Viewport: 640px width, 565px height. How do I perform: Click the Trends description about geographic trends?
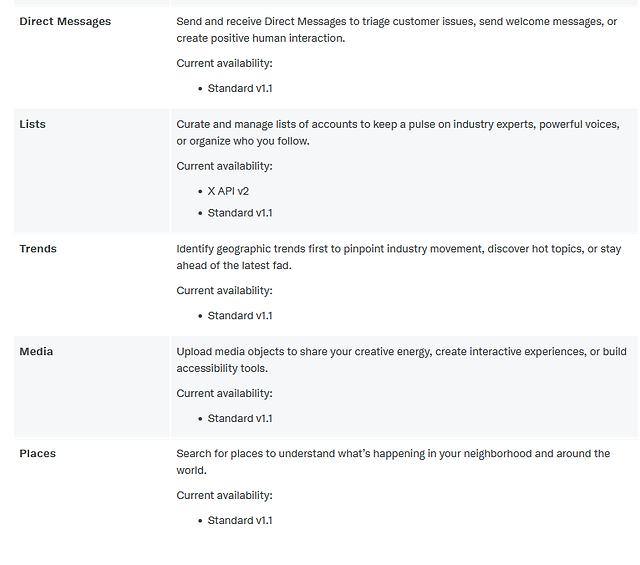coord(399,257)
